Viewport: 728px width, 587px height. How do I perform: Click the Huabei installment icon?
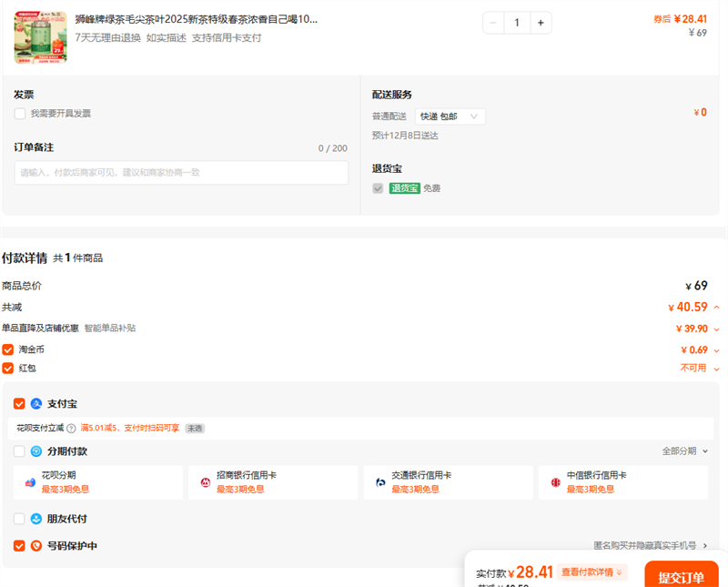point(30,482)
